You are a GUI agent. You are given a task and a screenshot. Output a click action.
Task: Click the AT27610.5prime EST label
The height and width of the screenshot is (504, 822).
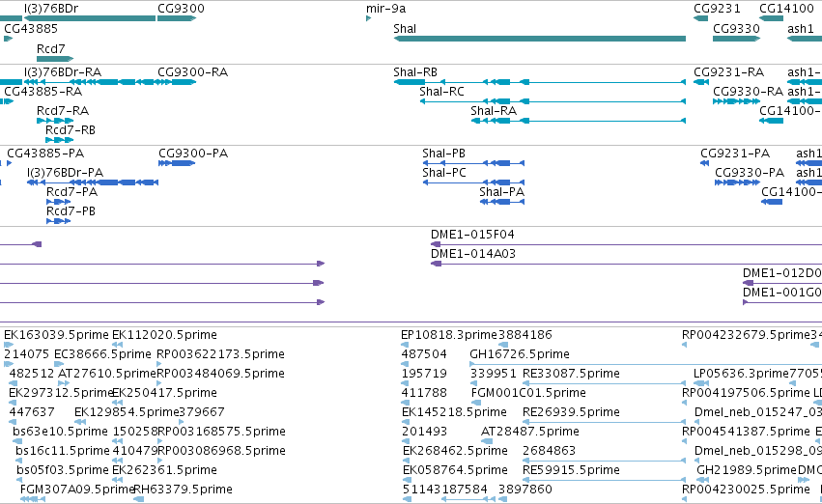tap(107, 374)
